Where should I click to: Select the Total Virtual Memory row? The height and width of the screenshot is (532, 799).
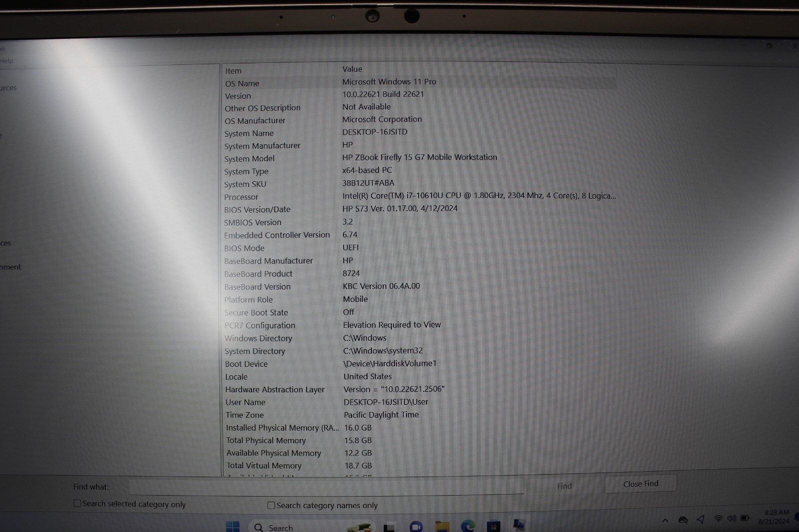419,466
